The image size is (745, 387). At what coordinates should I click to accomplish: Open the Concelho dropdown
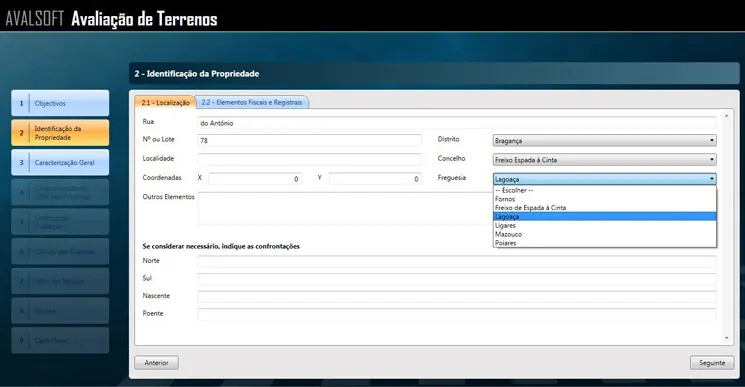[604, 160]
